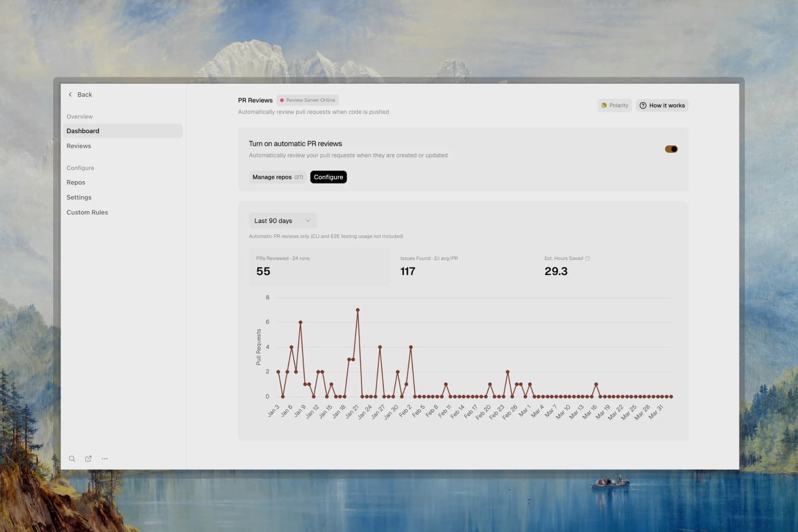
Task: Click the Review Server Online status dot
Action: [x=282, y=100]
